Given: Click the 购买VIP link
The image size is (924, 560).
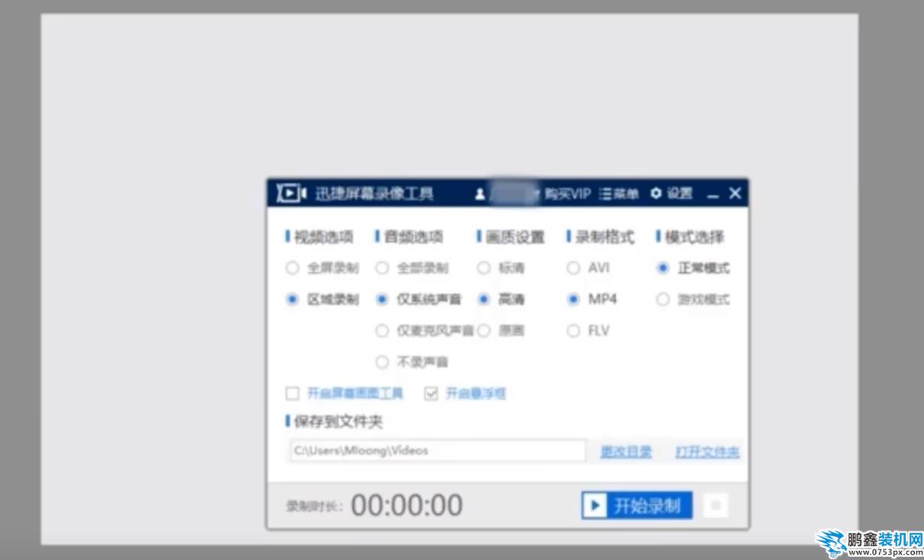Looking at the screenshot, I should pos(567,194).
